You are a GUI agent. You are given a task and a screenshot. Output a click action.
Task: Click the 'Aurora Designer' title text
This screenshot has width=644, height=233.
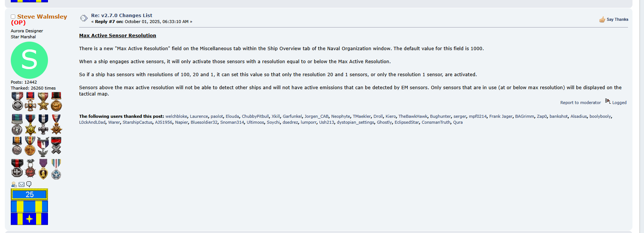pos(27,31)
